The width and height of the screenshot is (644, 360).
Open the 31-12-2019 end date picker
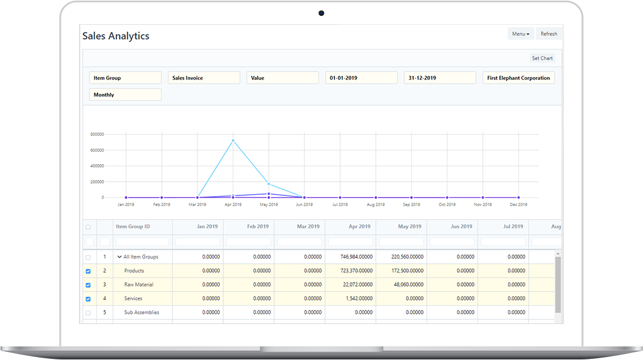point(440,77)
